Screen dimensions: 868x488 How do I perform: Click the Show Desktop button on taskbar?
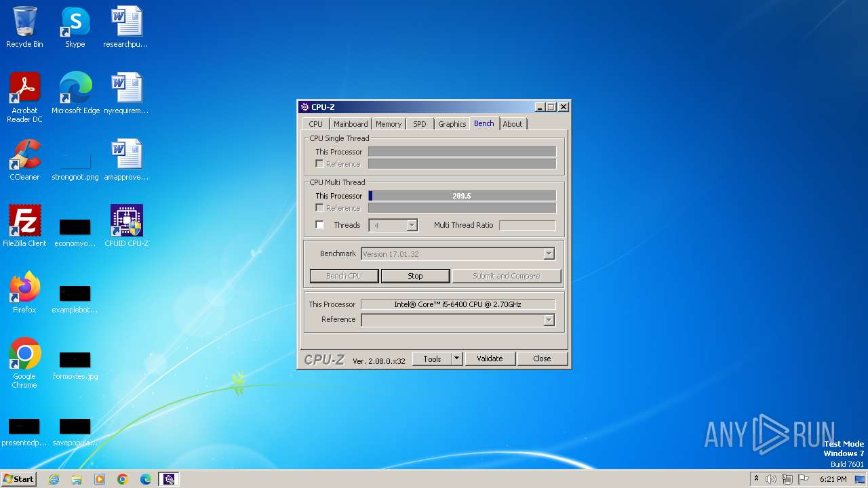point(860,479)
